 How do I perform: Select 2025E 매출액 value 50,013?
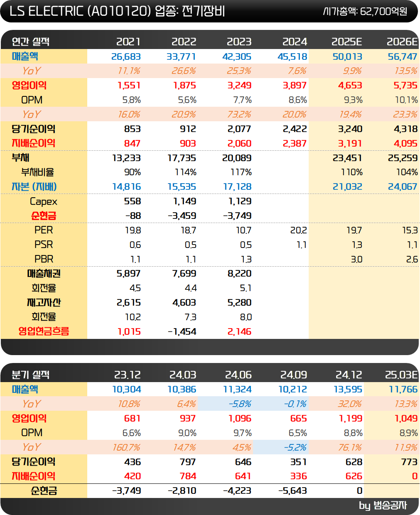(347, 56)
